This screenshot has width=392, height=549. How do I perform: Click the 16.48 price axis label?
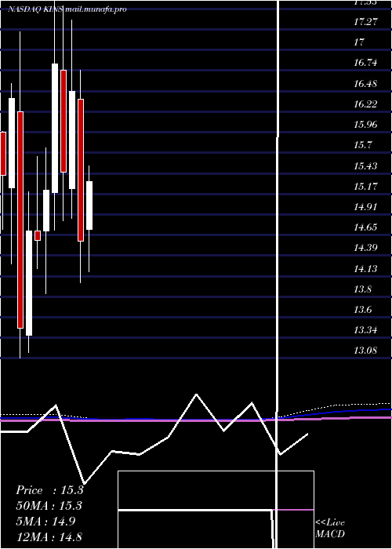pyautogui.click(x=365, y=84)
